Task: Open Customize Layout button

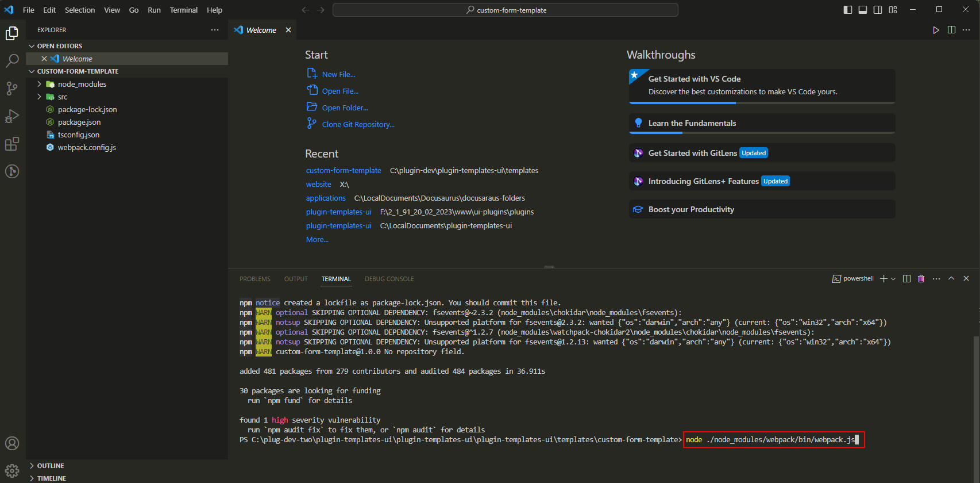Action: (x=893, y=10)
